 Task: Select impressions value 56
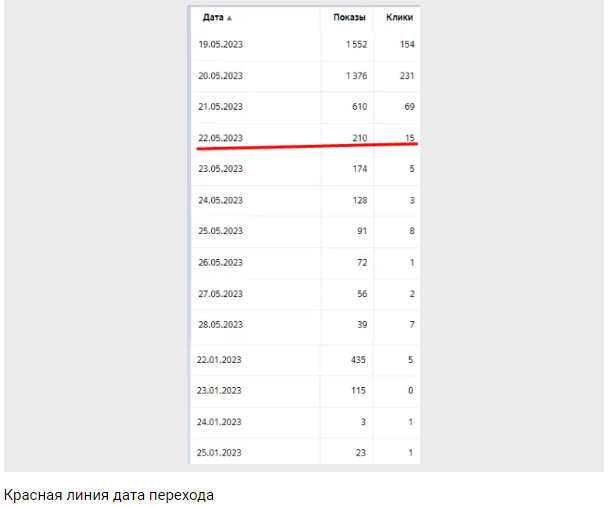362,294
